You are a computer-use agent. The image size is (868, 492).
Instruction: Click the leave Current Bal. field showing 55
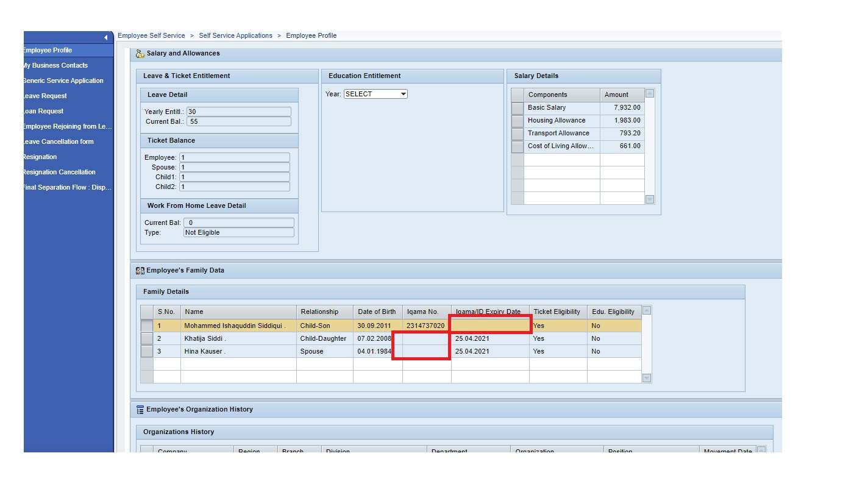coord(239,121)
